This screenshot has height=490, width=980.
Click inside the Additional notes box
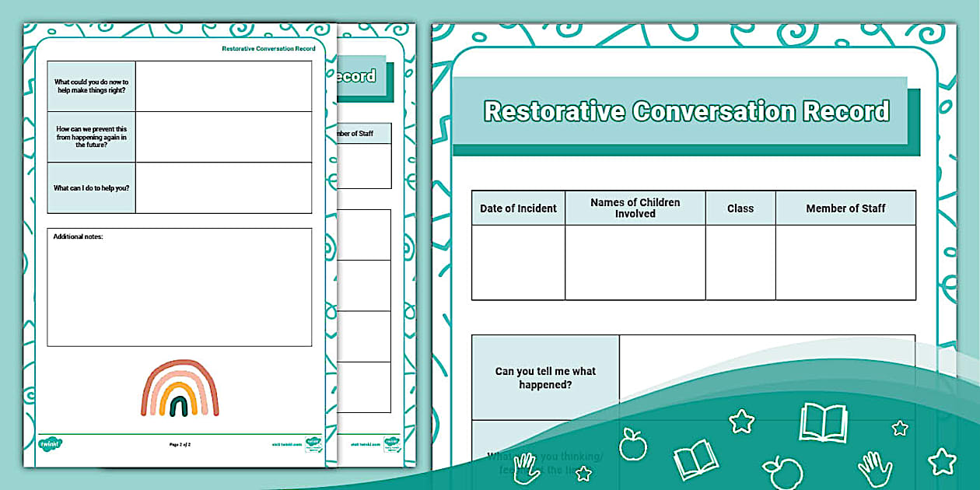(180, 292)
